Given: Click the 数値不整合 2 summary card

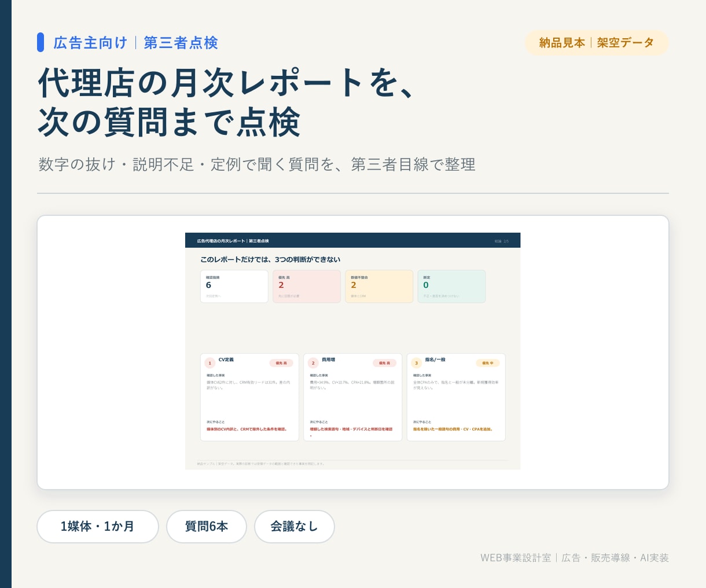Looking at the screenshot, I should 379,286.
